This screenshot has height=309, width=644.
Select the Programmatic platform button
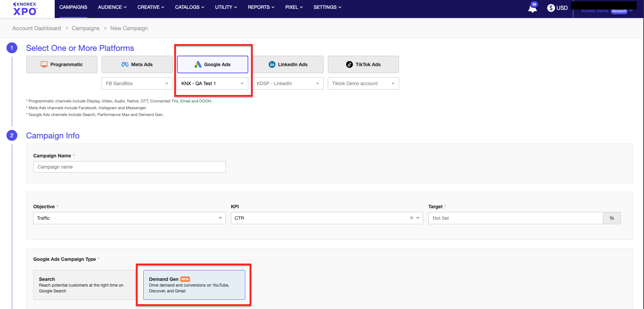62,64
